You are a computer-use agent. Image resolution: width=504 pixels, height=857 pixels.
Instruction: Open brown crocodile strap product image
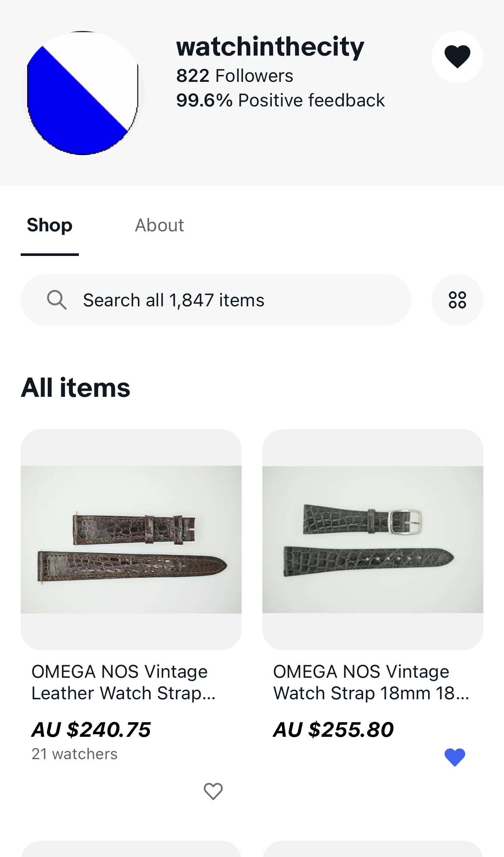click(131, 539)
